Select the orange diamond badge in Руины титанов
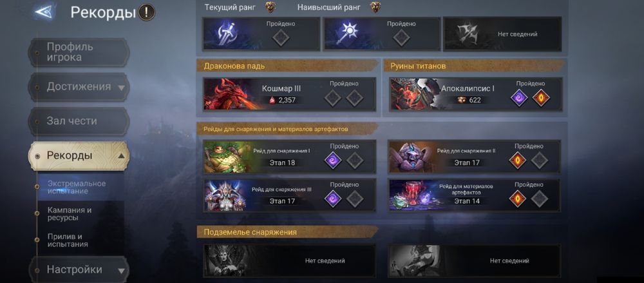Viewport: 644px width, 283px height. pos(541,98)
